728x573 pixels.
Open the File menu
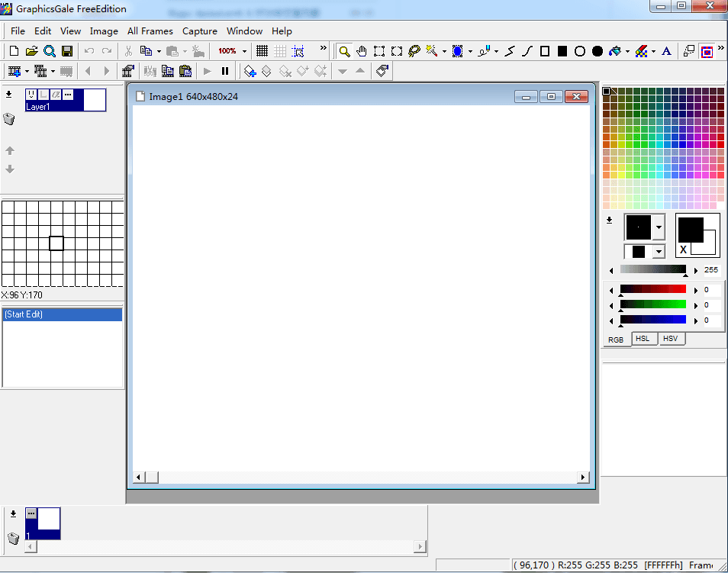(18, 31)
